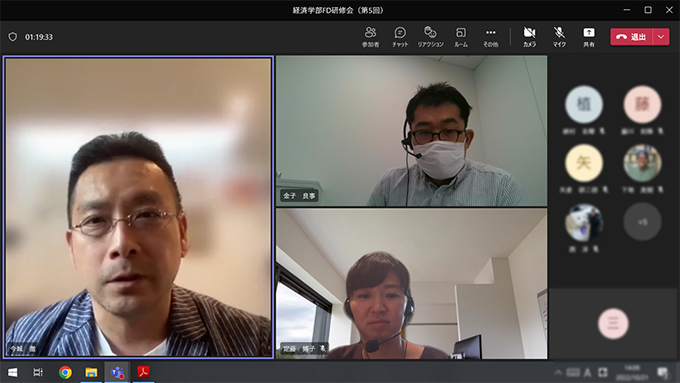Select the 金子 良事 video tile
Screen dimensions: 680x383
coord(412,131)
